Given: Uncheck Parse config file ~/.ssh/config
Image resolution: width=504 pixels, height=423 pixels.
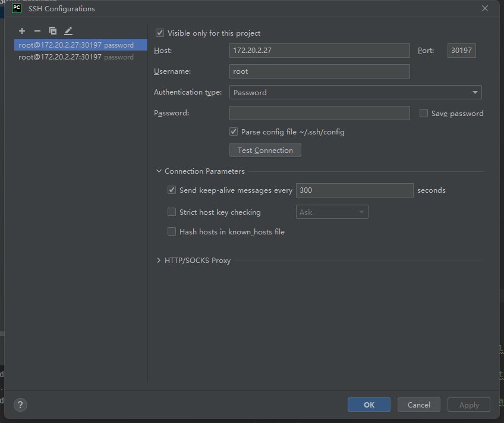Looking at the screenshot, I should 234,131.
